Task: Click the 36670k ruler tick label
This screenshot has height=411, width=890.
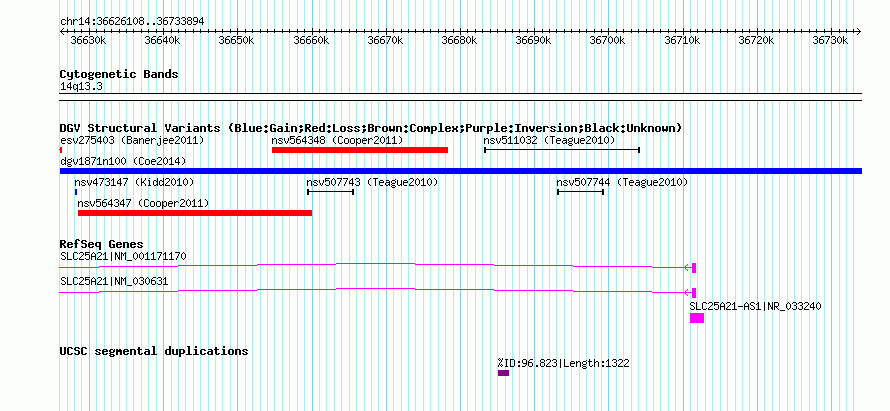Action: tap(387, 40)
